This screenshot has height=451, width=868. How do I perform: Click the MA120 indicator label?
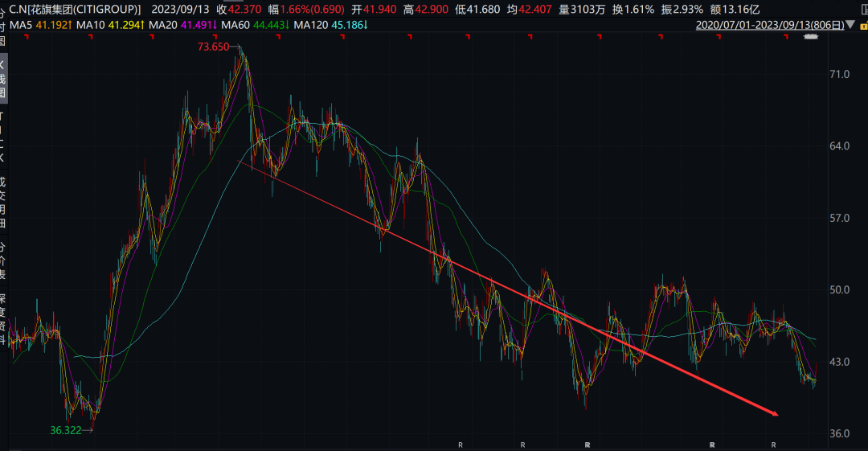point(311,25)
